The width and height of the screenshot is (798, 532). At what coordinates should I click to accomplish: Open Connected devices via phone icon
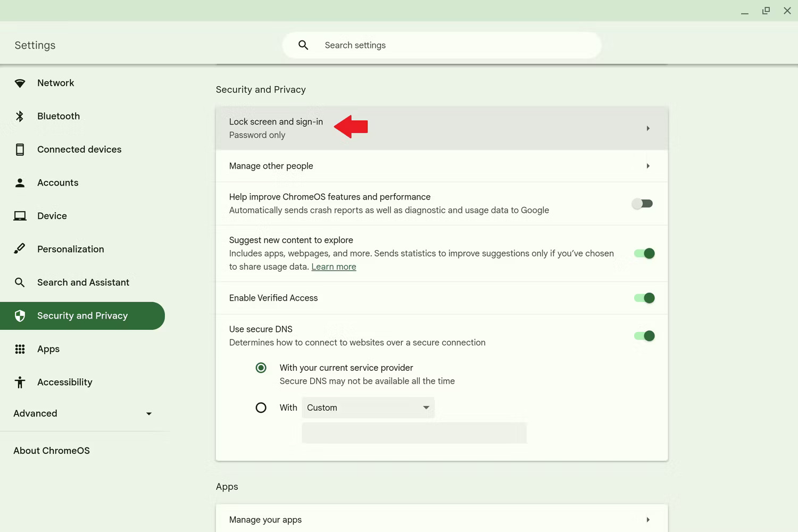[20, 149]
